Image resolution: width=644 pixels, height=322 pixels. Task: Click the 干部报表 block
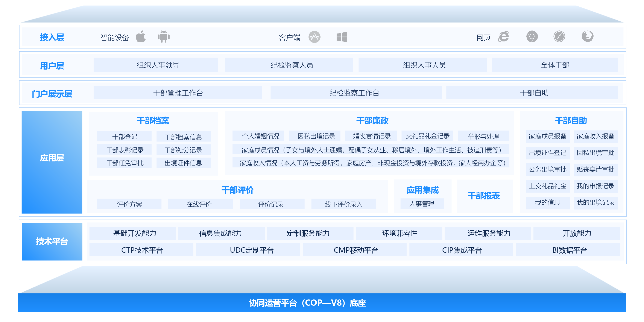485,196
